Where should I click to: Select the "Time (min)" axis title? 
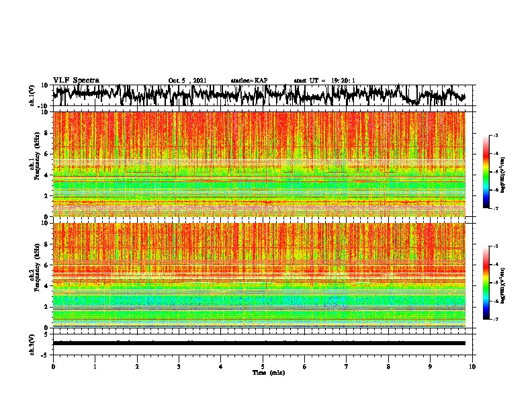click(269, 373)
